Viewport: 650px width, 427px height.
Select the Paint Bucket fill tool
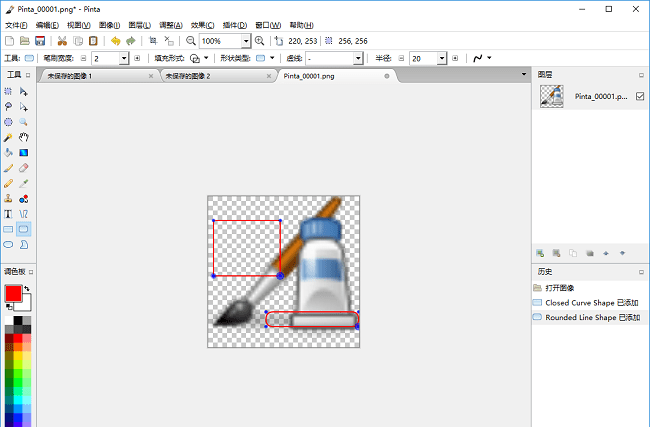(x=9, y=152)
